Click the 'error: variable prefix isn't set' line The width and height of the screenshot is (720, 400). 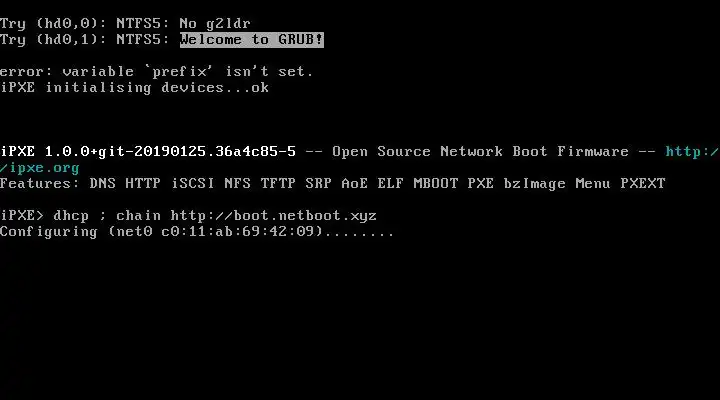156,72
